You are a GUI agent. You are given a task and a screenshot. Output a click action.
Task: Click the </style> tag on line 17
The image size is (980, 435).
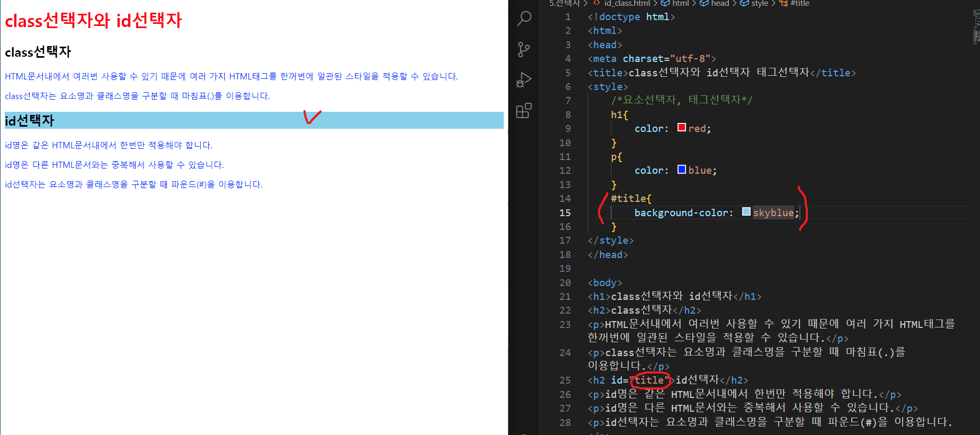tap(611, 241)
